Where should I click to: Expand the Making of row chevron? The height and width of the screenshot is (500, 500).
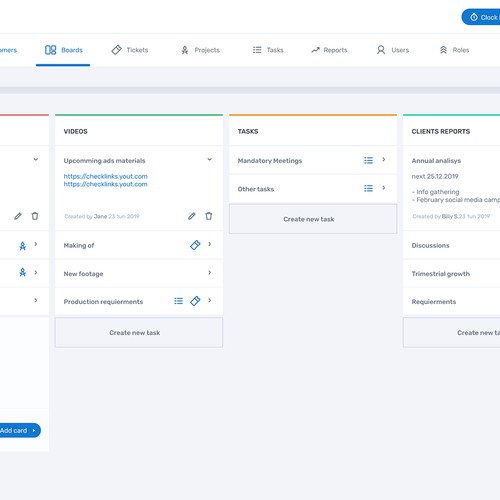pos(210,244)
